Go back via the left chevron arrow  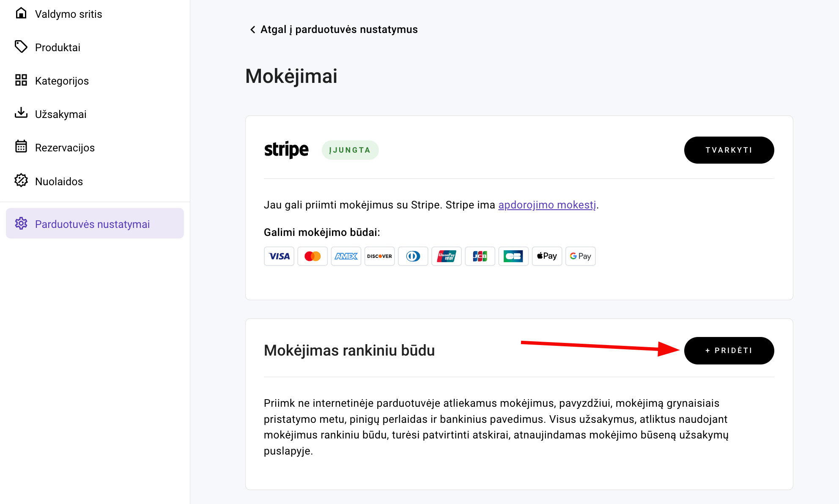click(x=252, y=30)
